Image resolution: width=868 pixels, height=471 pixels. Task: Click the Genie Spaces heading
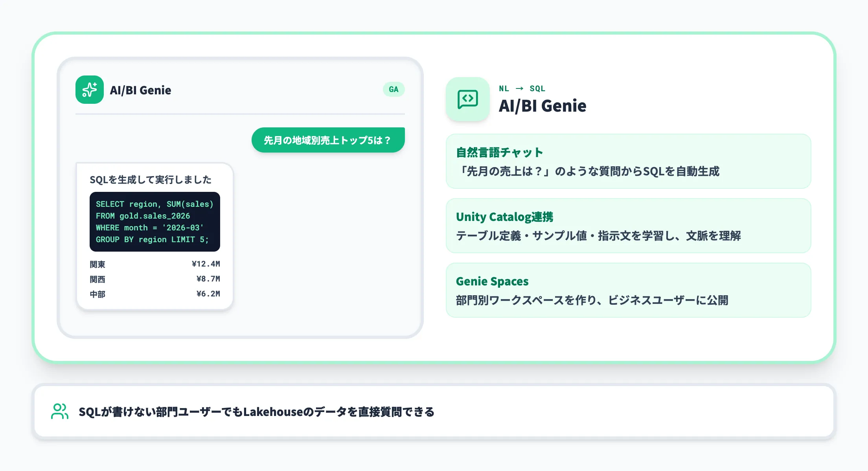coord(492,281)
